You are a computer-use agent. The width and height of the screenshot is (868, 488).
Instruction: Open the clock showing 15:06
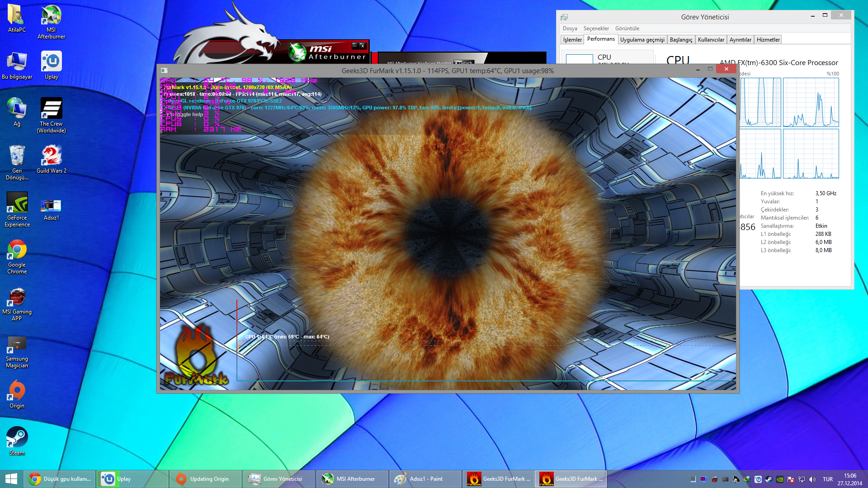tap(850, 479)
